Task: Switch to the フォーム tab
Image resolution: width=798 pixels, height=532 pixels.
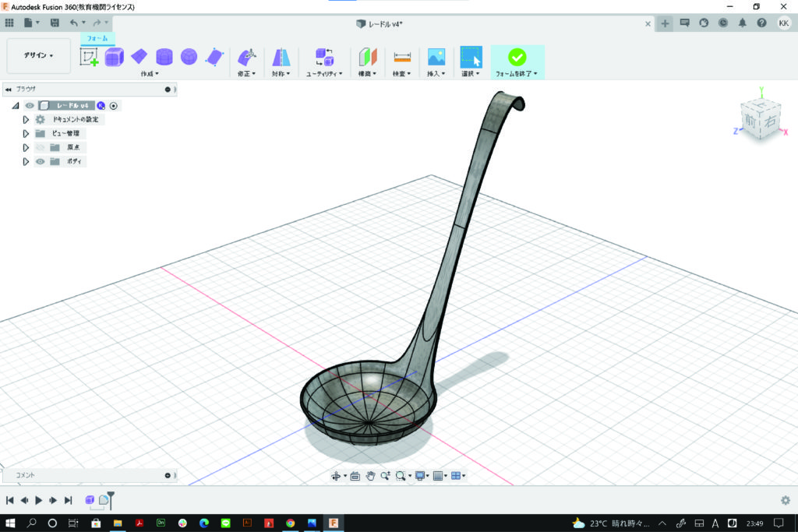Action: (x=97, y=38)
